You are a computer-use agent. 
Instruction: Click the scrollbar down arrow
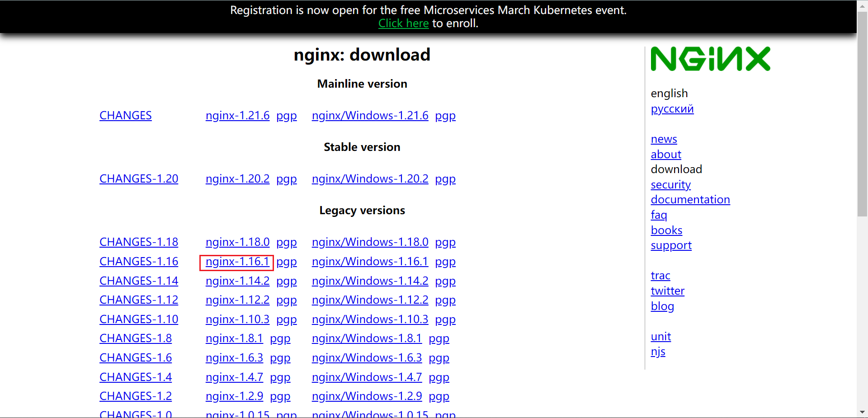862,412
